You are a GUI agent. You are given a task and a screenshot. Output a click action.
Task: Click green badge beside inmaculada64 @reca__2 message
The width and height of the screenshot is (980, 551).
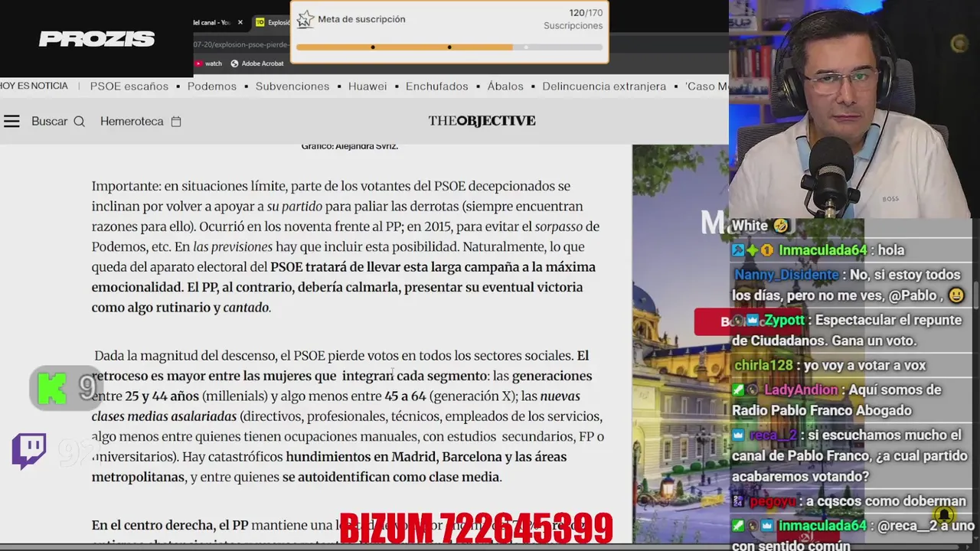click(738, 526)
